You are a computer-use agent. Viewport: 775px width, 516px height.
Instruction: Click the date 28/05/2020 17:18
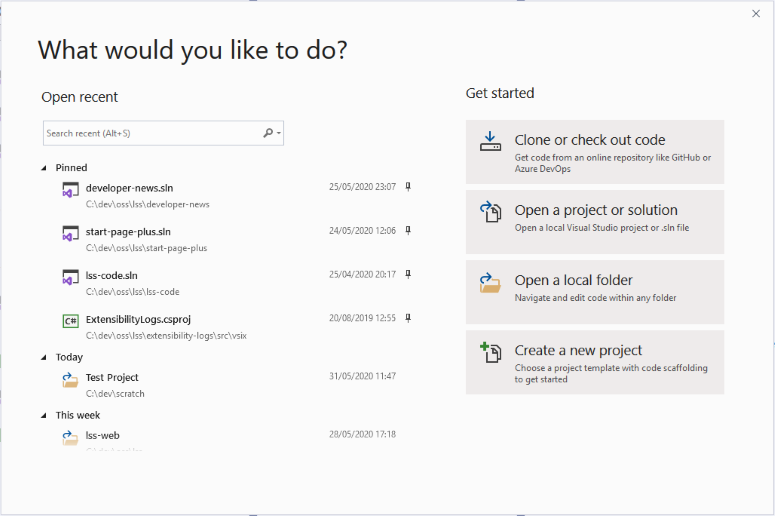coord(362,434)
